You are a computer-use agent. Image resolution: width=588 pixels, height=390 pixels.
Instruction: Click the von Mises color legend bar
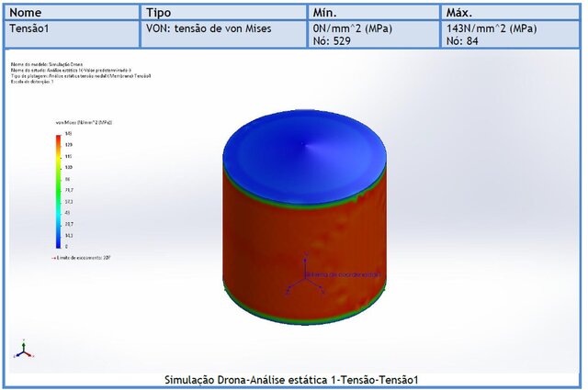[58, 191]
